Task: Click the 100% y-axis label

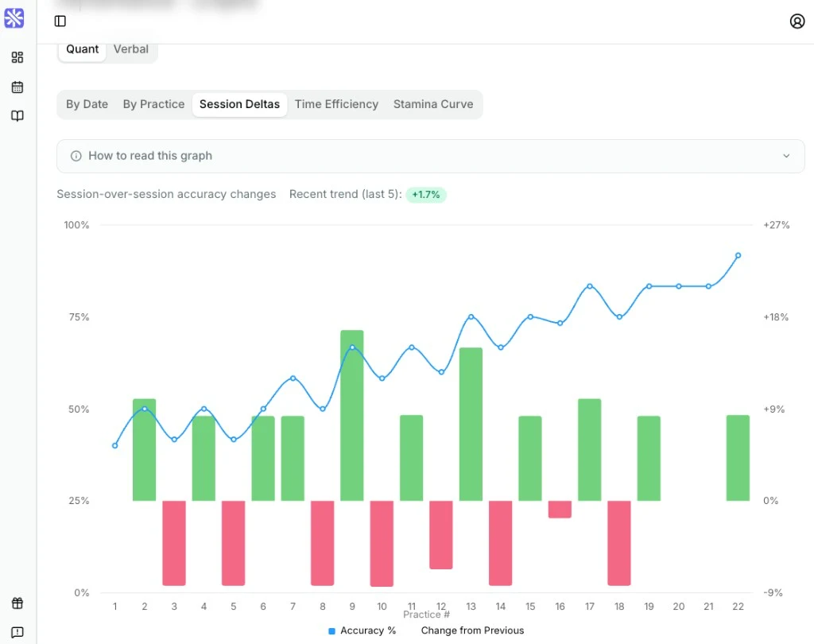Action: (76, 225)
